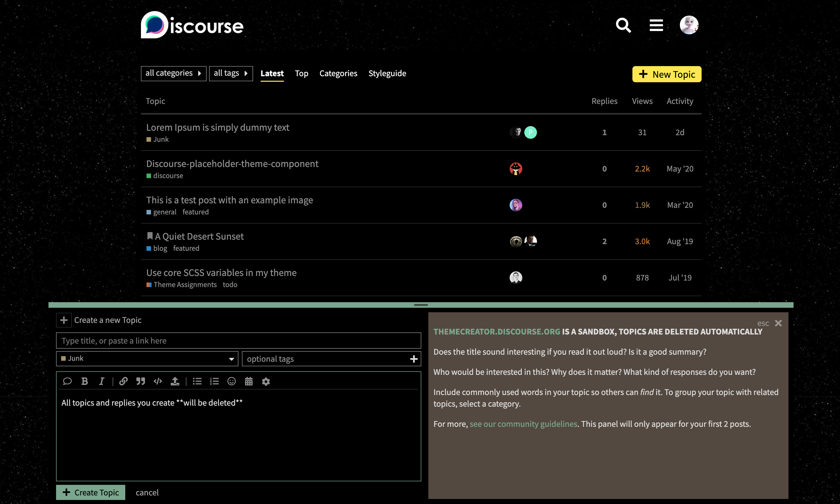This screenshot has width=840, height=504.
Task: Open the Junk category selector
Action: (x=147, y=359)
